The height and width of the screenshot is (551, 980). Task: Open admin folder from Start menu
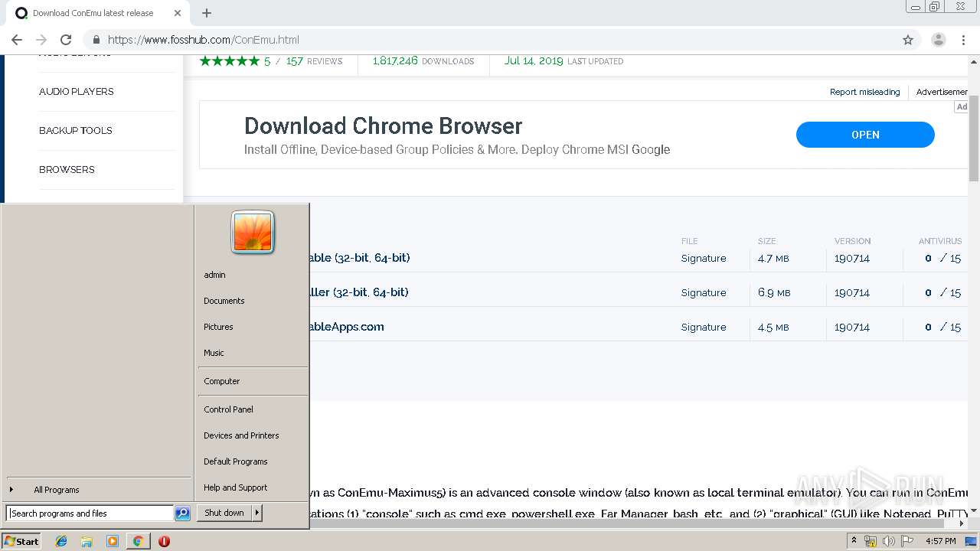coord(253,275)
